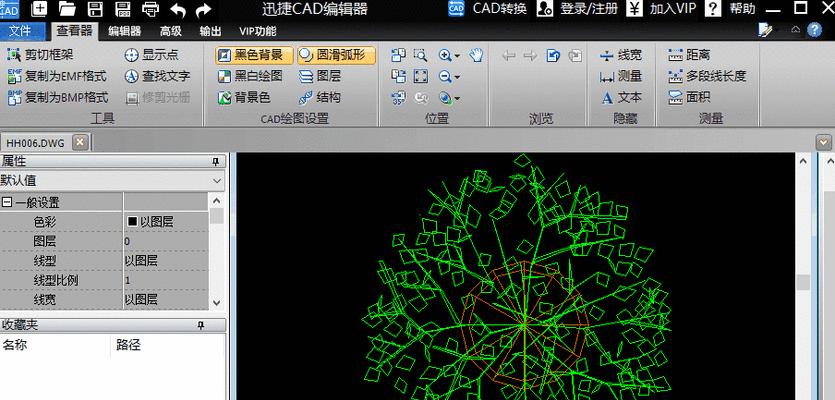Collapse the 一般设置 section
835x400 pixels.
pyautogui.click(x=7, y=202)
